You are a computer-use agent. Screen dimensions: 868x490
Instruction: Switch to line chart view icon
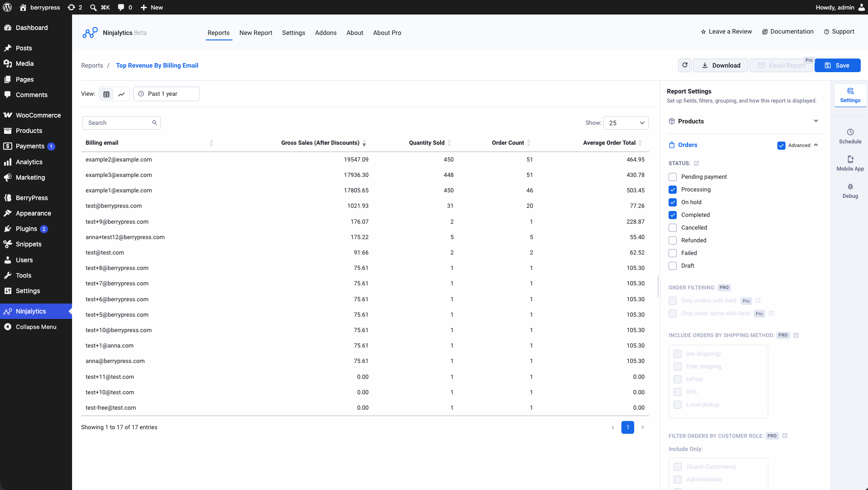click(121, 94)
